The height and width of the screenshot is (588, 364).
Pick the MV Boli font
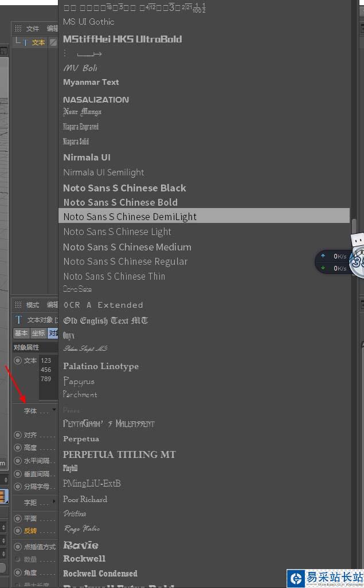(x=80, y=68)
